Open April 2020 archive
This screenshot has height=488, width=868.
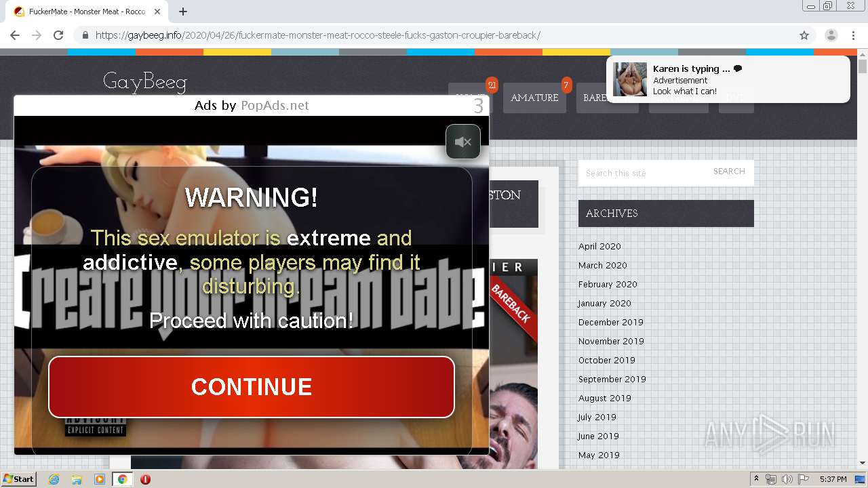(599, 246)
